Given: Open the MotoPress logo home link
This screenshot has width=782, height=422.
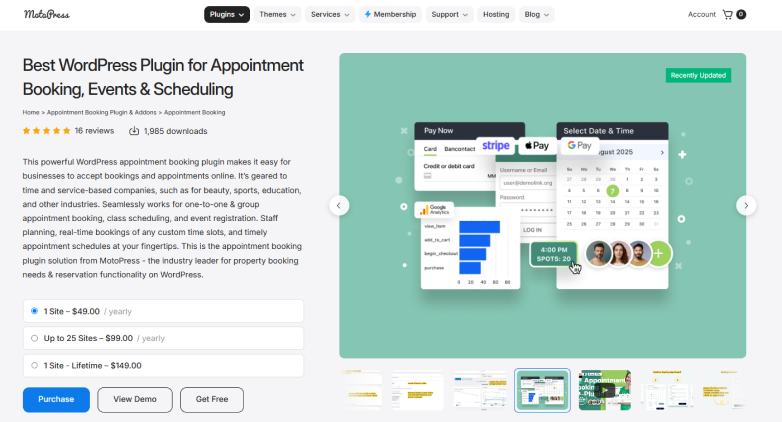Looking at the screenshot, I should pos(47,14).
